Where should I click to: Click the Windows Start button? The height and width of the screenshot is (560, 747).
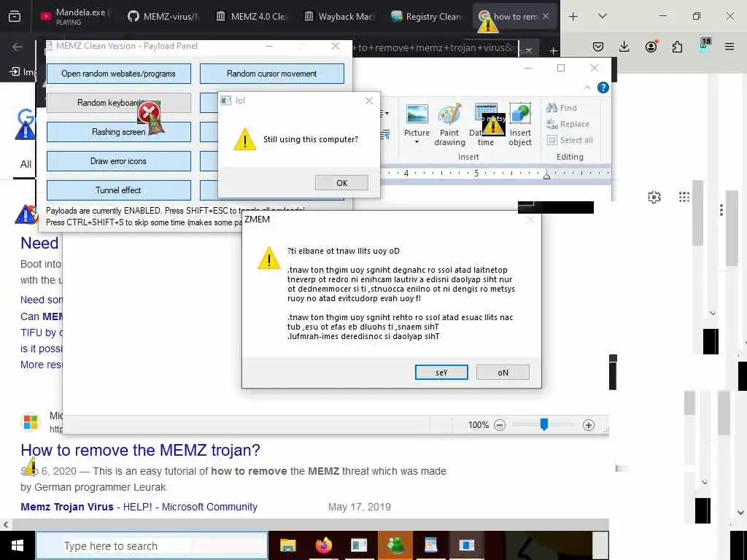18,545
